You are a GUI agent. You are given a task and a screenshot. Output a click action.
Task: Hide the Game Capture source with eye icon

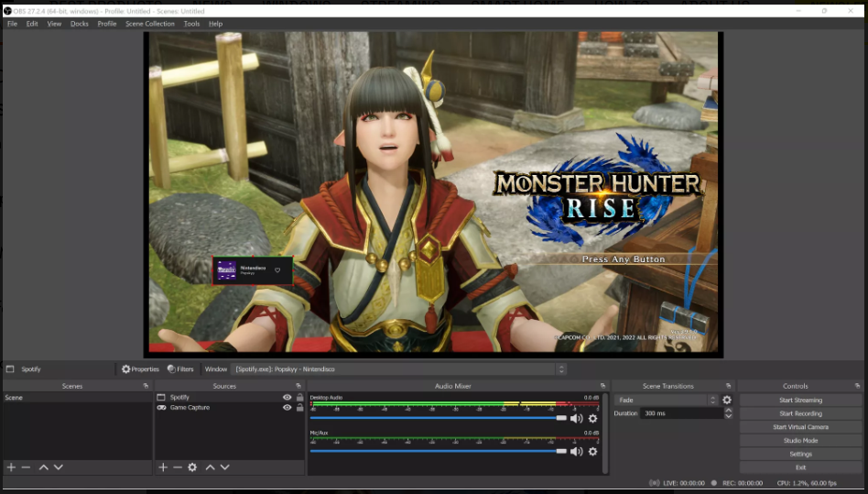(287, 408)
